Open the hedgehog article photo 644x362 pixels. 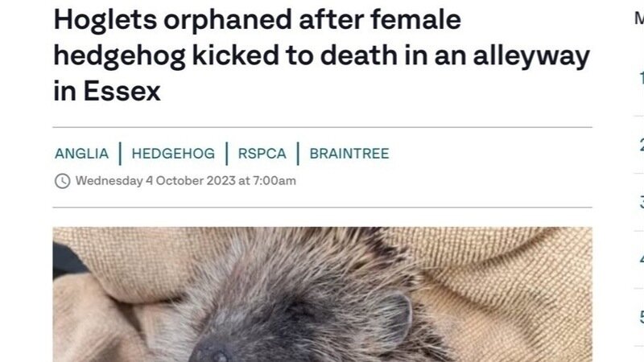pos(323,294)
